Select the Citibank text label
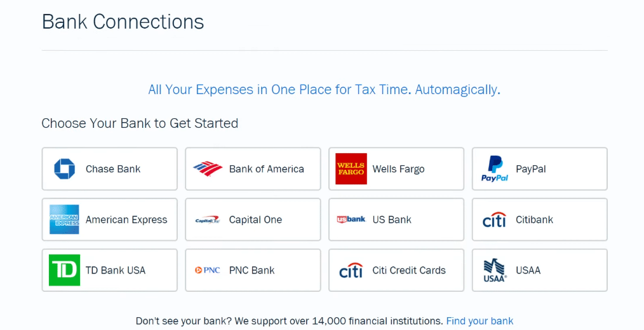Screen dimensions: 644x330 click(x=534, y=219)
